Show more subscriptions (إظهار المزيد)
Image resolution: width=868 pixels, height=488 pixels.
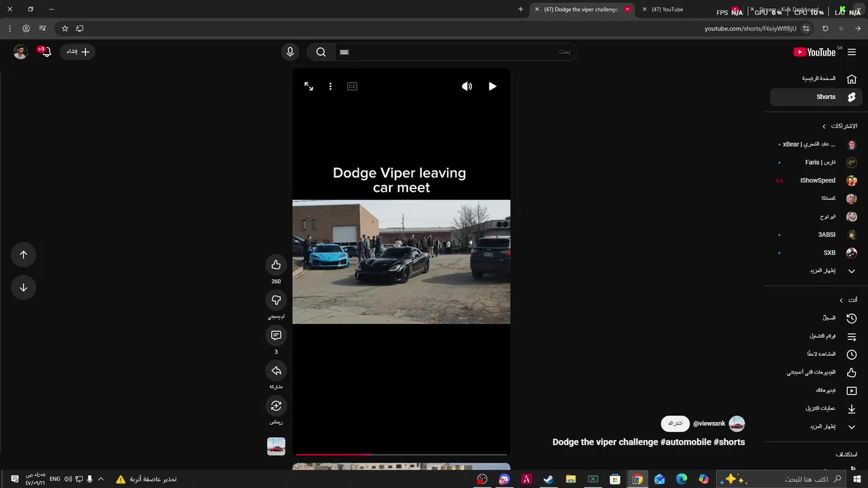click(x=816, y=271)
